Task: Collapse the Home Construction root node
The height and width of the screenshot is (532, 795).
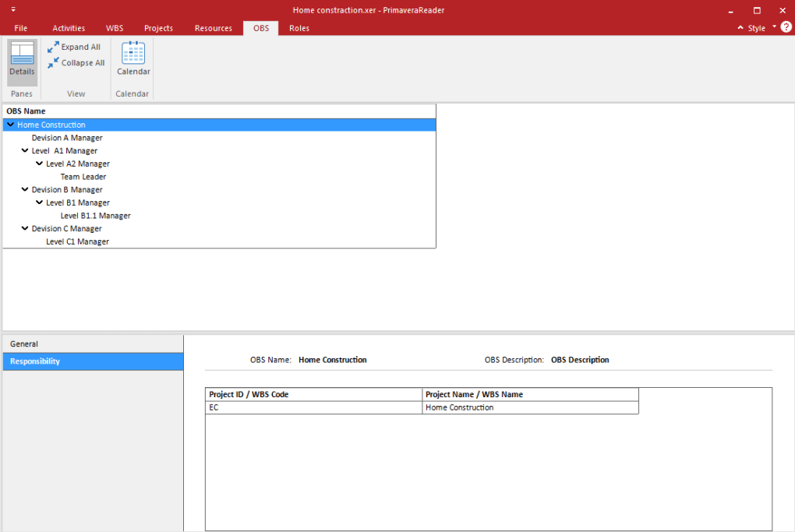Action: click(10, 125)
